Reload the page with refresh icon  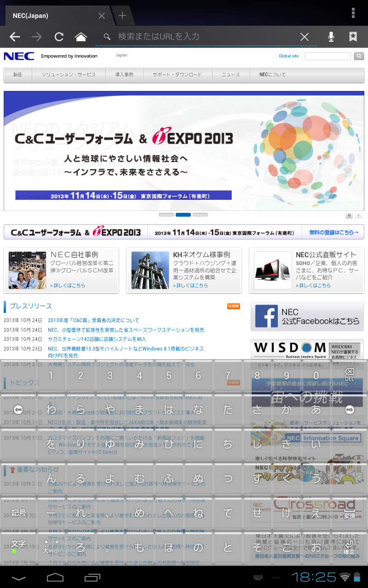tap(59, 37)
